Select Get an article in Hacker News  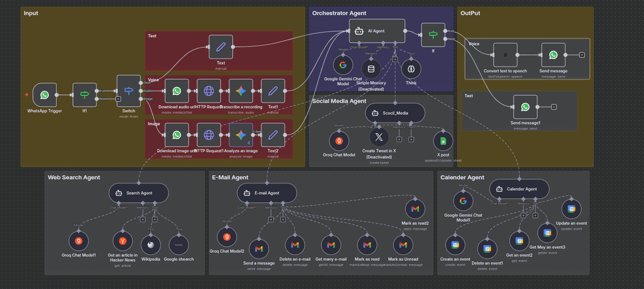pos(123,240)
